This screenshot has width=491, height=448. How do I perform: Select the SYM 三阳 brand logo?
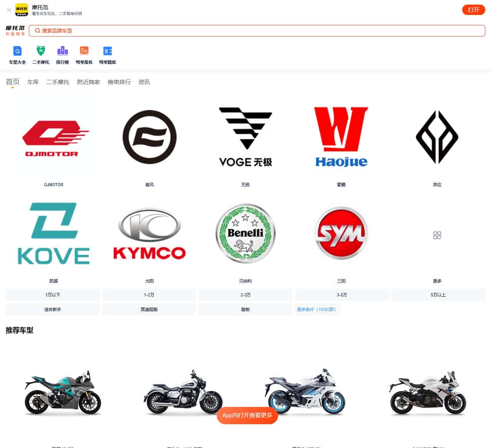point(341,233)
